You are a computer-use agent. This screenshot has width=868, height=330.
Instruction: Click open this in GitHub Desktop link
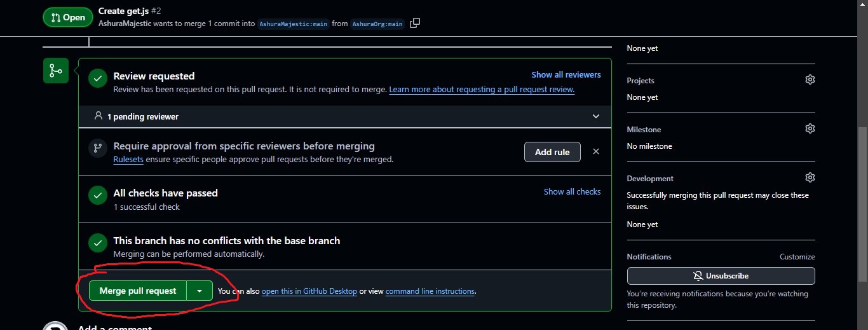pos(309,291)
